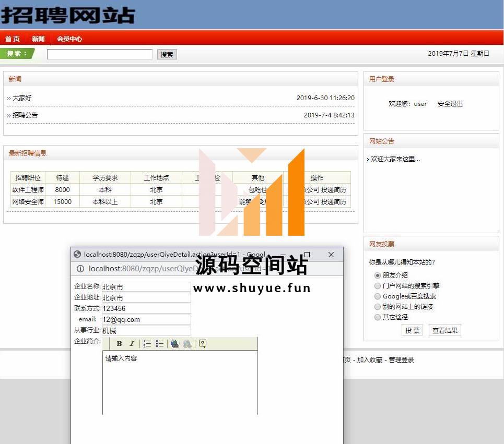Click the 企业地址 input field
Screen dimensions: 504x444
click(146, 297)
